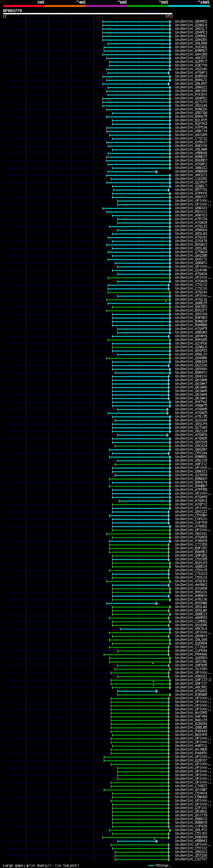Click hit label UniRef100_Q84PE1
The height and width of the screenshot is (868, 213).
pos(191,98)
